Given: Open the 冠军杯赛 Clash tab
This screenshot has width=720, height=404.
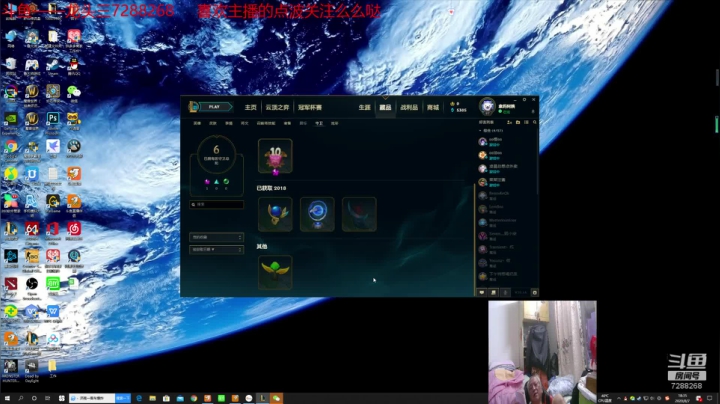Looking at the screenshot, I should point(310,107).
